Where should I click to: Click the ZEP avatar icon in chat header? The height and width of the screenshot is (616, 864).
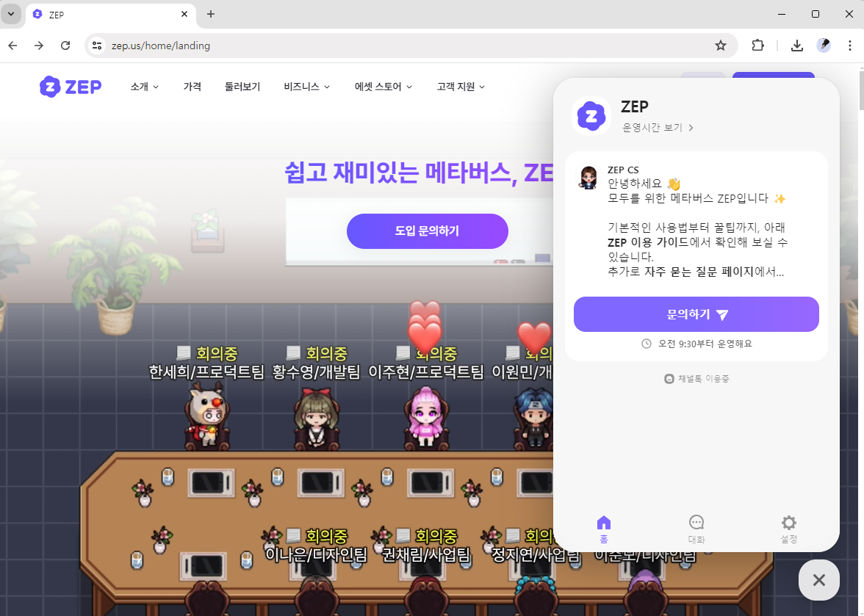591,115
